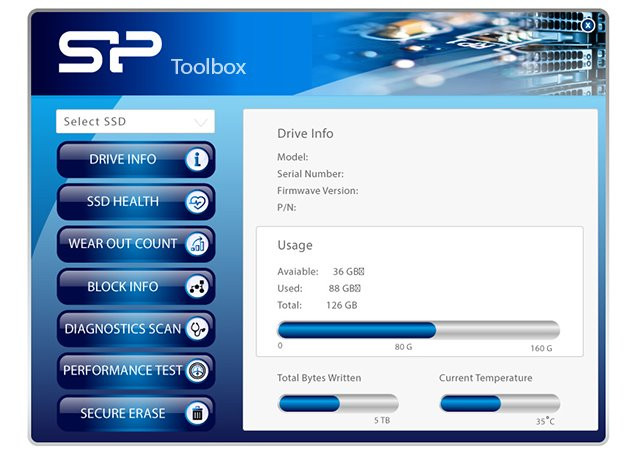Click the '35°C' temperature value
Image resolution: width=644 pixels, height=460 pixels.
545,421
